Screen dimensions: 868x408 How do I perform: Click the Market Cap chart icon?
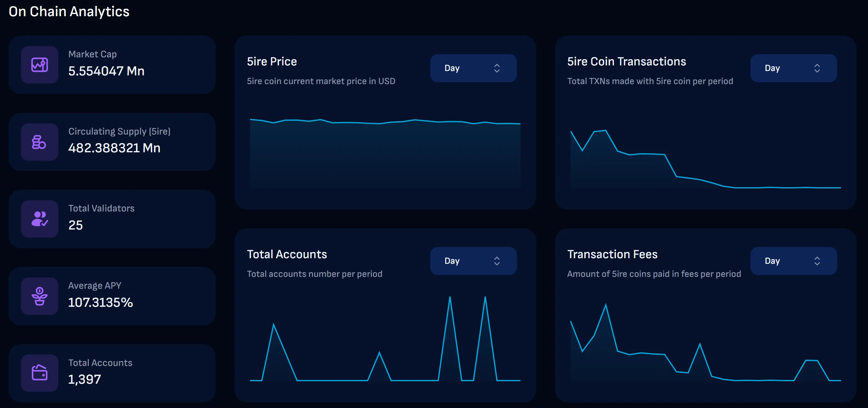click(x=39, y=65)
